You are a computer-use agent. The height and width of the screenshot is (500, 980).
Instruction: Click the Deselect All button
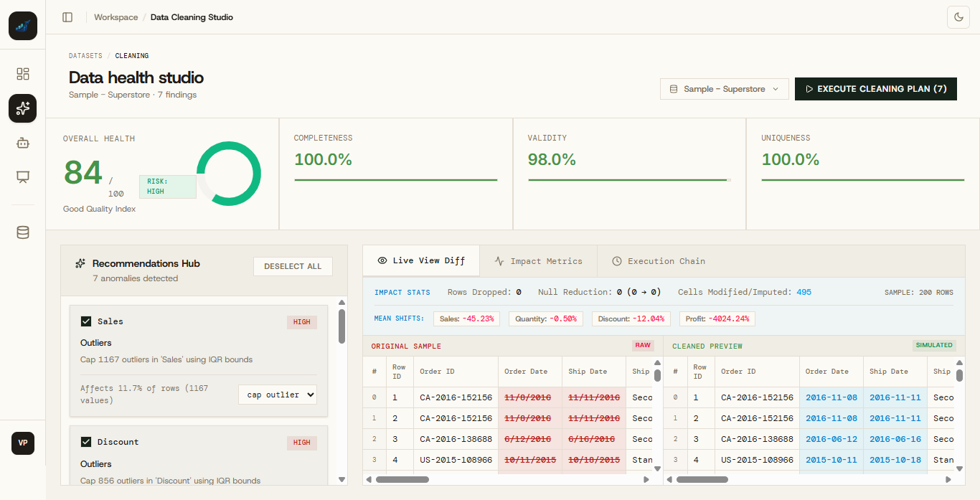(293, 266)
